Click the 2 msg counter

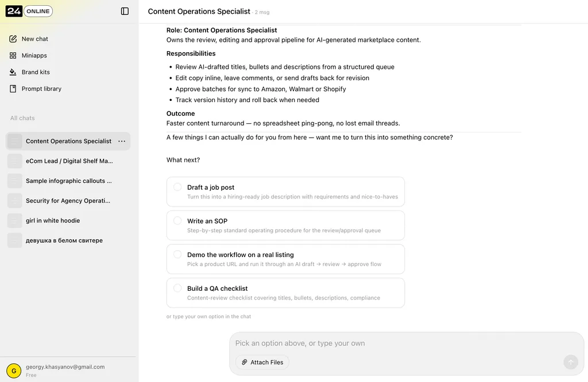pyautogui.click(x=262, y=13)
